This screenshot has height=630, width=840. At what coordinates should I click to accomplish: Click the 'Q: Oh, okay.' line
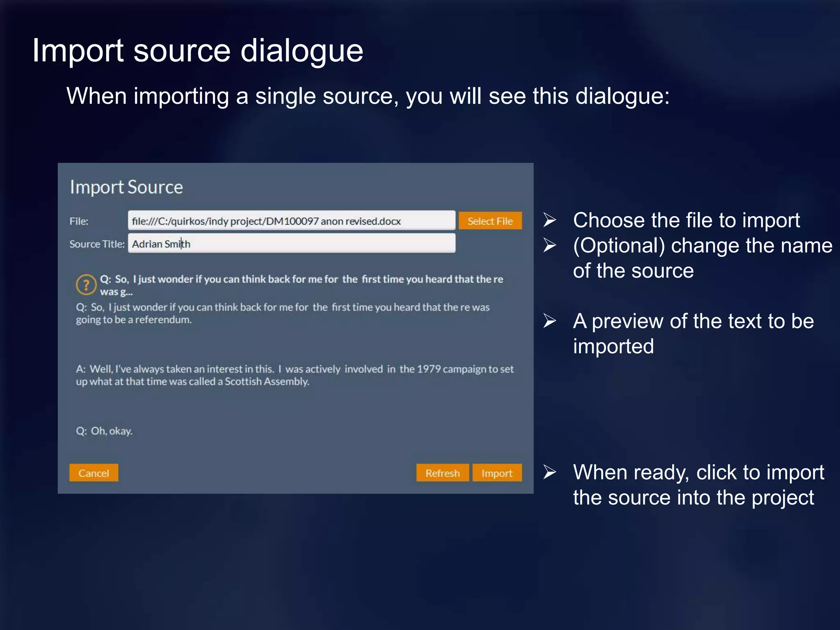coord(104,431)
